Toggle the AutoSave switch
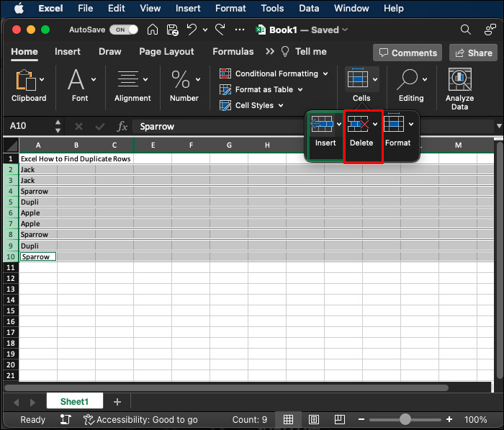Viewport: 504px width, 430px height. tap(123, 30)
